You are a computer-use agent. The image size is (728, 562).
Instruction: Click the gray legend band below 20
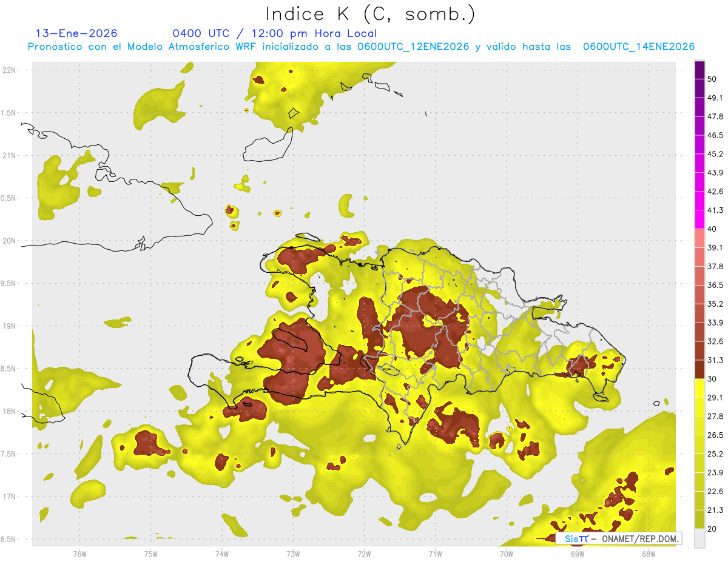pos(699,538)
